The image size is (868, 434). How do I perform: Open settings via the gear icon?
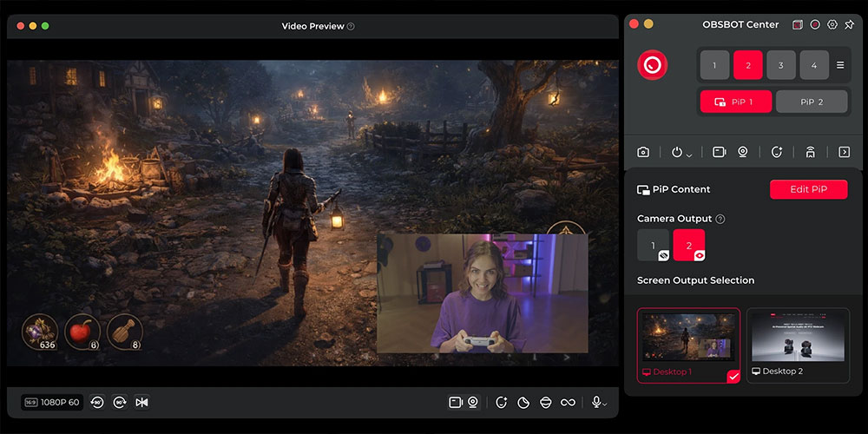[832, 24]
